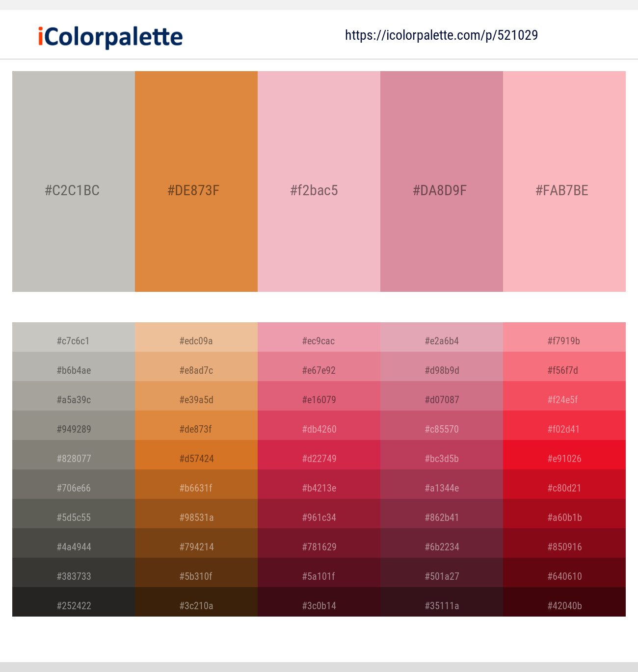638x672 pixels.
Task: Select the #3c210a dark brown shade
Action: click(x=196, y=602)
